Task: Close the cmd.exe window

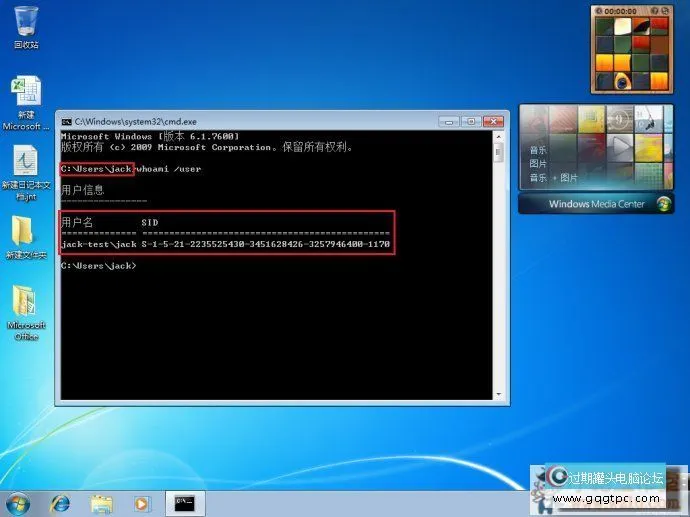Action: [492, 120]
